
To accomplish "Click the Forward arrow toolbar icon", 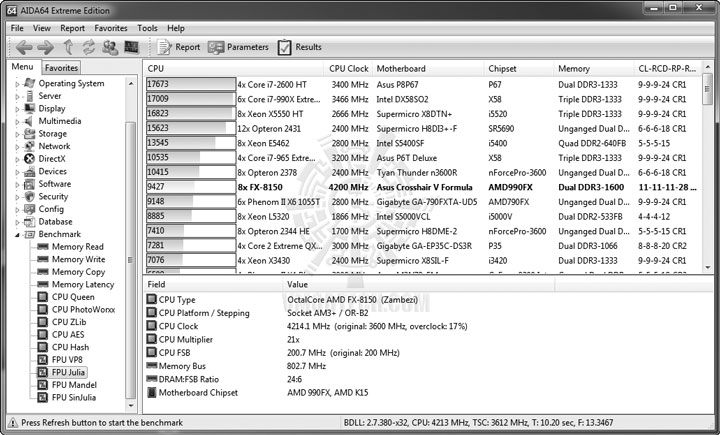I will (45, 47).
